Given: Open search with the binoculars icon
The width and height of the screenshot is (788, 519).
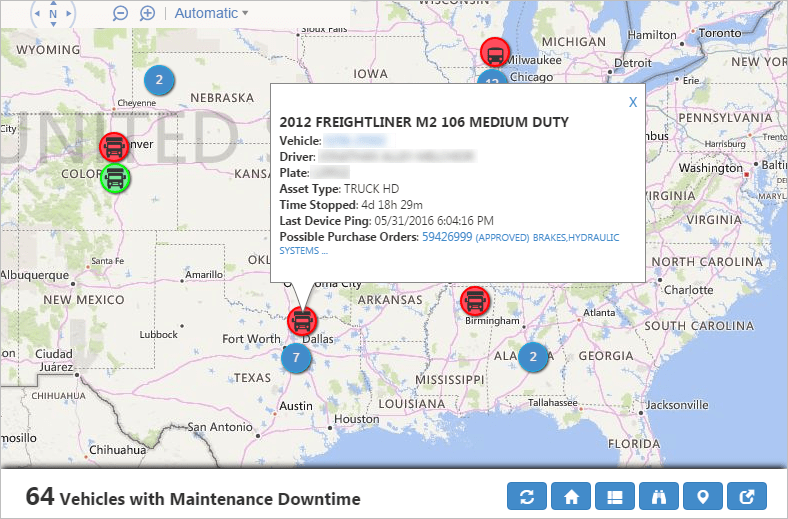Looking at the screenshot, I should point(659,496).
